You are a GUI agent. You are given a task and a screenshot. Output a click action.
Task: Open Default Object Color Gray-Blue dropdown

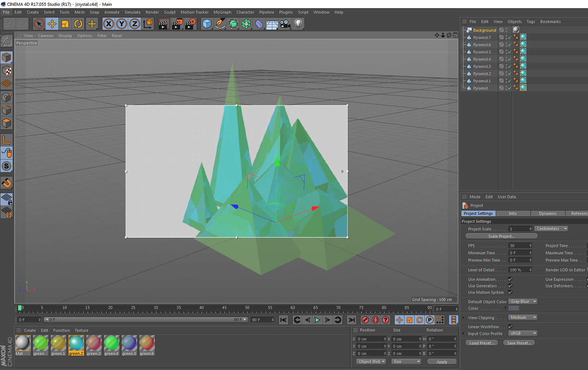tap(523, 302)
